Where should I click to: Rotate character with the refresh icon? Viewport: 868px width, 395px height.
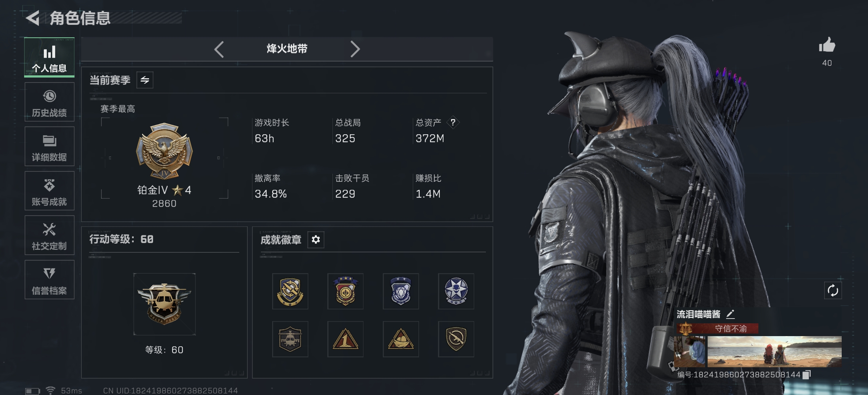[833, 291]
